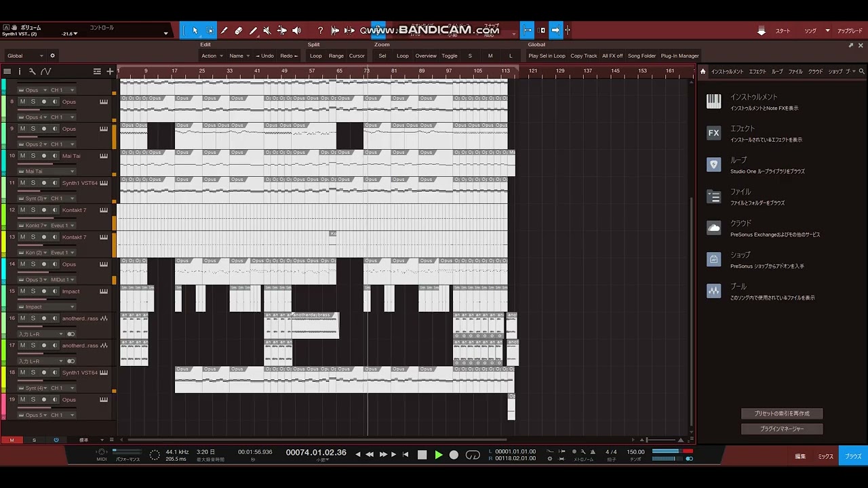Open the Pool browser icon
This screenshot has width=868, height=488.
click(713, 291)
